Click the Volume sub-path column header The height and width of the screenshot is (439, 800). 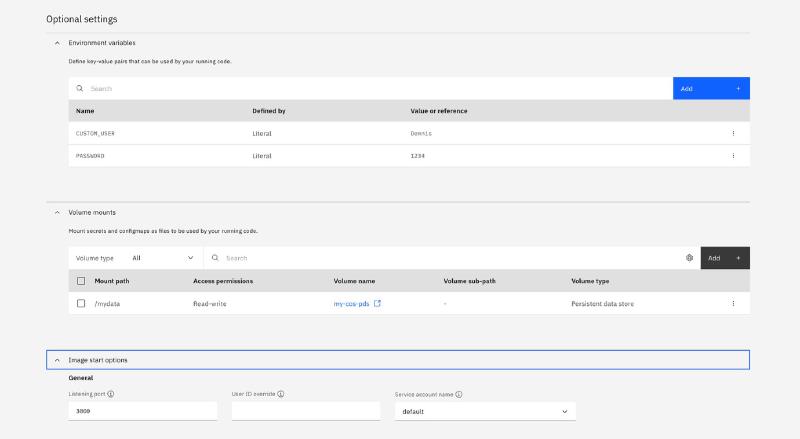click(469, 281)
